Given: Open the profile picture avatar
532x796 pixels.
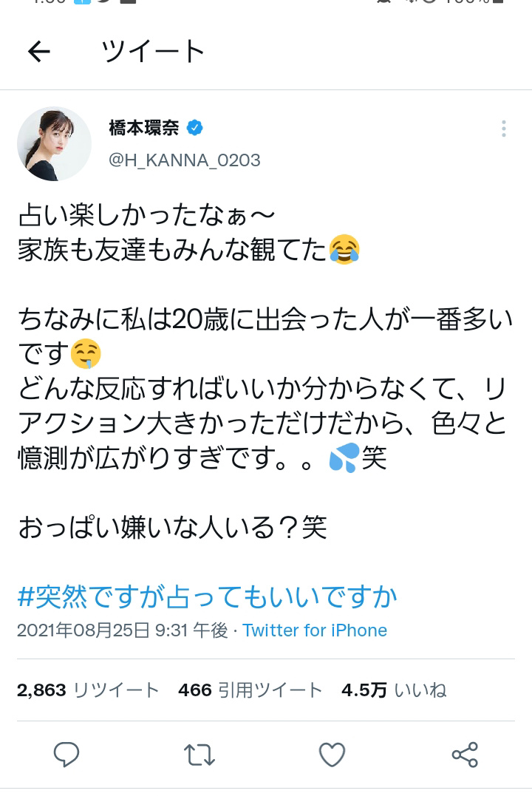Looking at the screenshot, I should point(55,143).
